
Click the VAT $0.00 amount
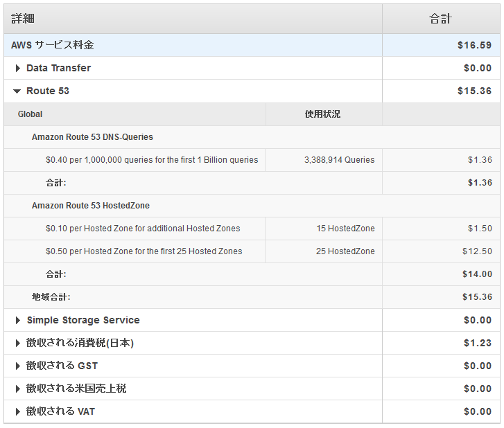coord(478,411)
